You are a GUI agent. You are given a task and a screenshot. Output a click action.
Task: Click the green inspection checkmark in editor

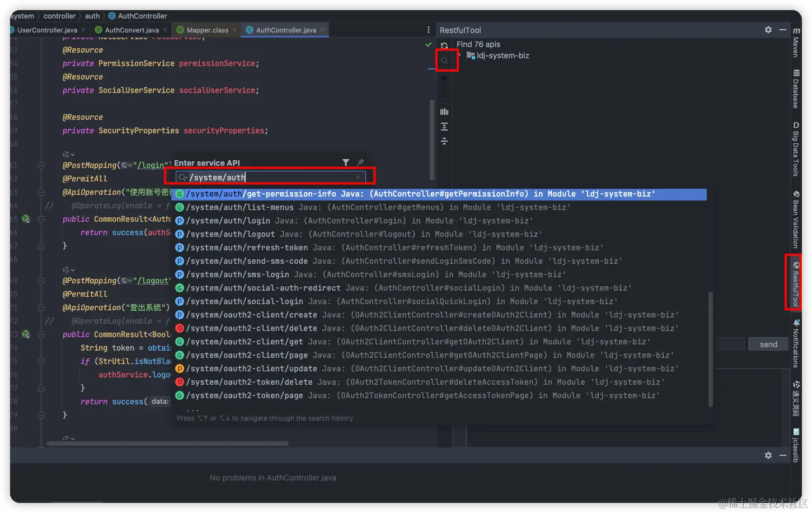coord(429,44)
